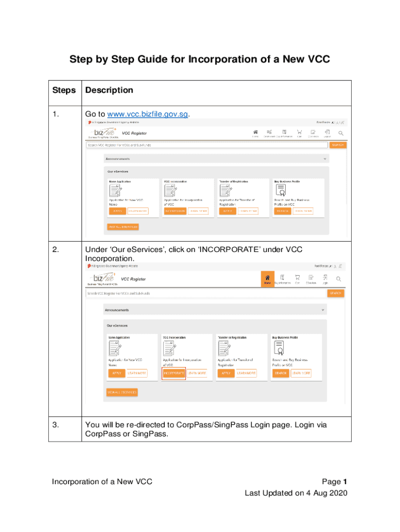This screenshot has height=532, width=400.
Task: Click Buy Information icon in step 2 screenshot
Action: click(x=282, y=279)
